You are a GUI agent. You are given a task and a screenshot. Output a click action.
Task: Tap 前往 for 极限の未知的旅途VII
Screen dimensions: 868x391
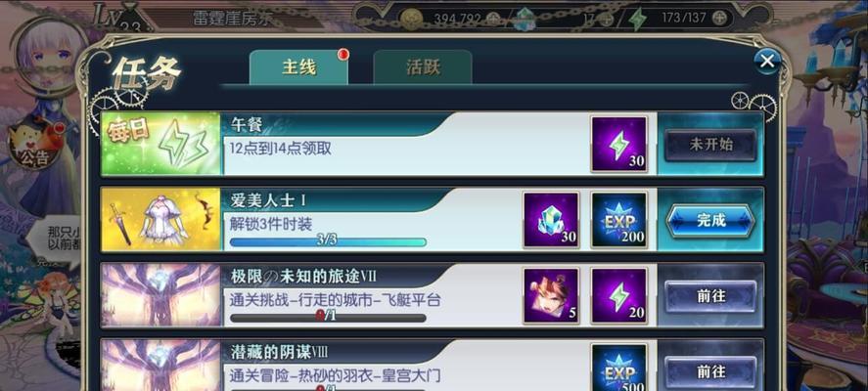tap(710, 296)
